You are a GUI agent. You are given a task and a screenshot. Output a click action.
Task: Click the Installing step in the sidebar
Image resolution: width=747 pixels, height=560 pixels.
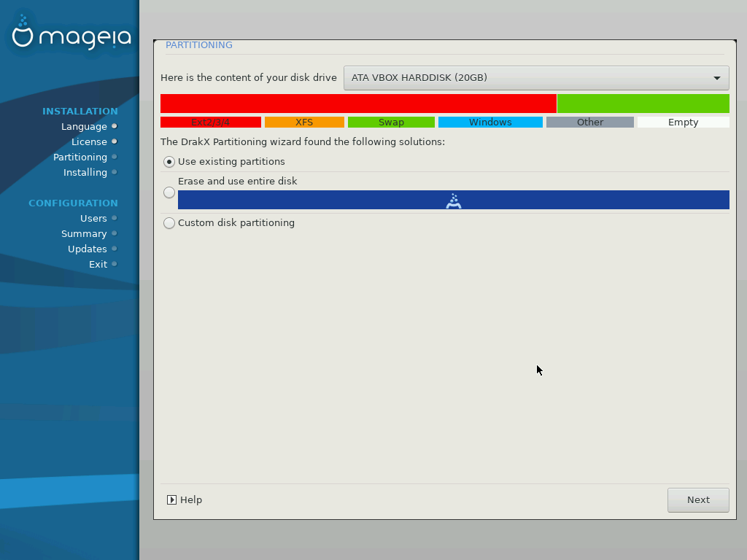click(x=85, y=172)
